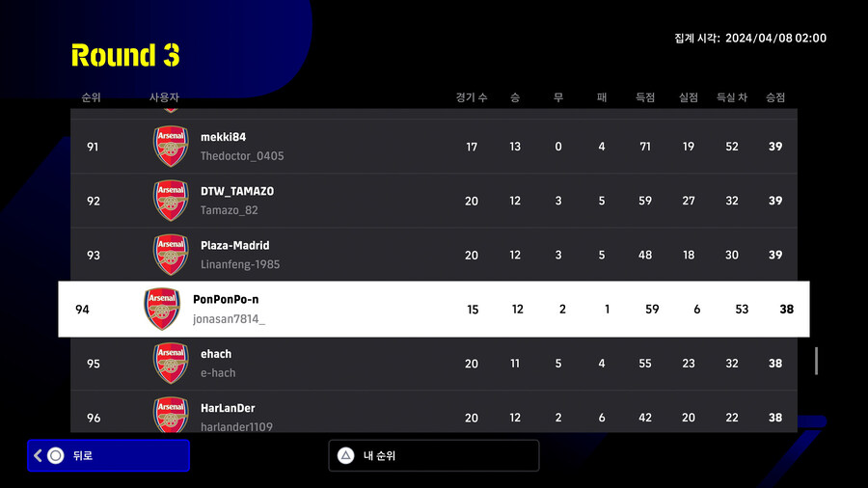
Task: Click Arsenal crest in highlighted PonPonPo-n row
Action: tap(162, 309)
